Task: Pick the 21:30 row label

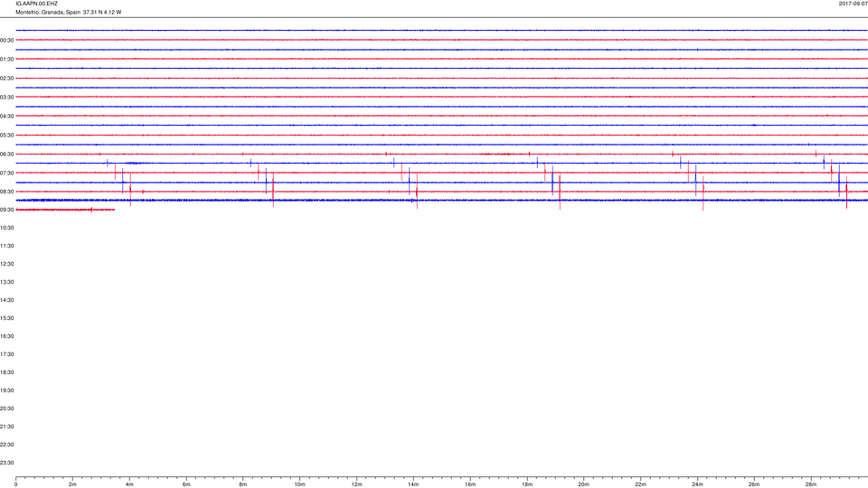Action: pos(6,427)
